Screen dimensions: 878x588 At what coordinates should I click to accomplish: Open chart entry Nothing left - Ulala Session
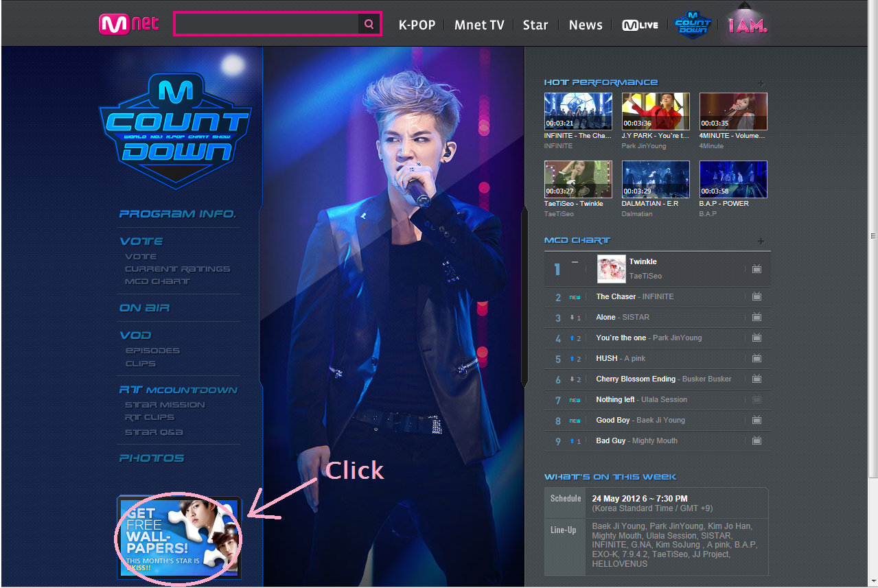click(x=642, y=399)
